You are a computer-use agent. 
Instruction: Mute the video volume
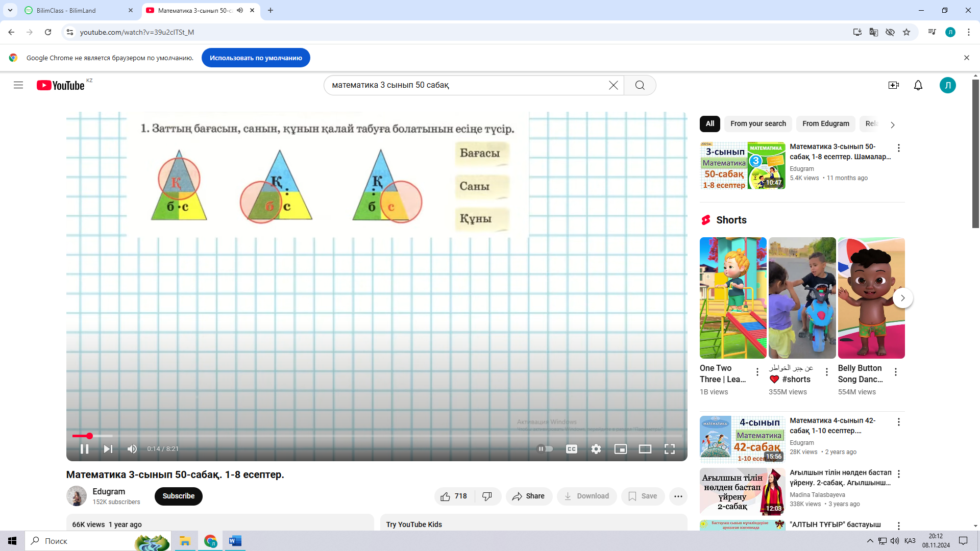(132, 449)
